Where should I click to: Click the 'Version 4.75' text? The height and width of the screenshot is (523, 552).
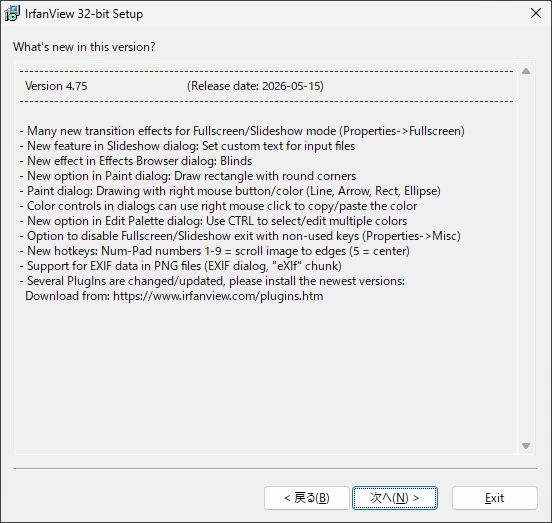coord(56,86)
